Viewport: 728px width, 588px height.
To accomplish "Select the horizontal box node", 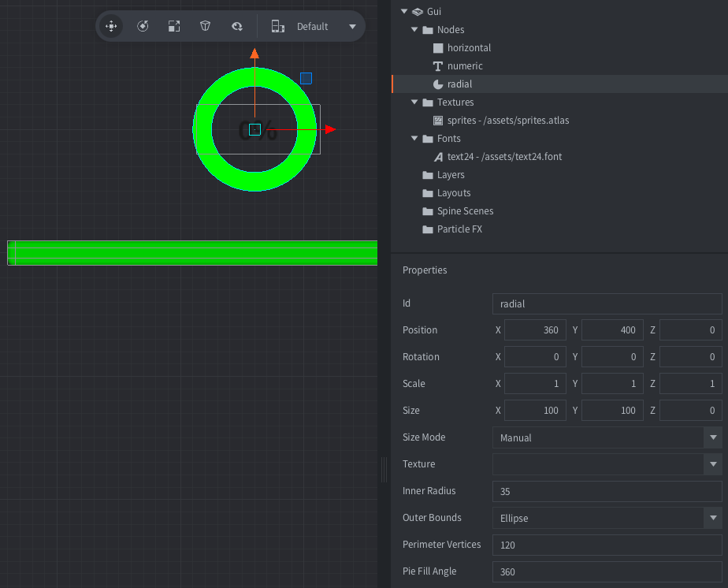I will [x=469, y=48].
